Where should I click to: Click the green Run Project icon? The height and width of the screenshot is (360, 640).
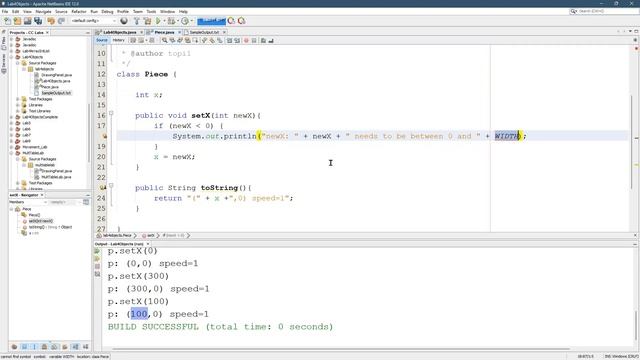[158, 21]
